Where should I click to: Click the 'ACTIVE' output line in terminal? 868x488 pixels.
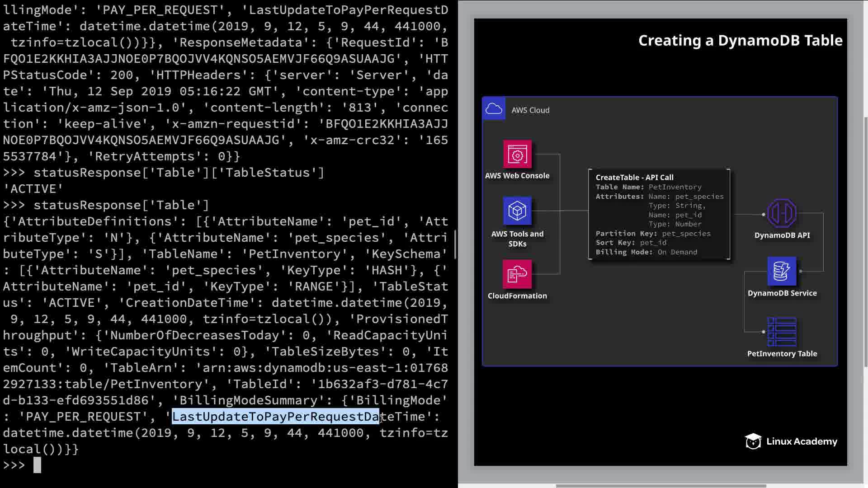pos(33,189)
